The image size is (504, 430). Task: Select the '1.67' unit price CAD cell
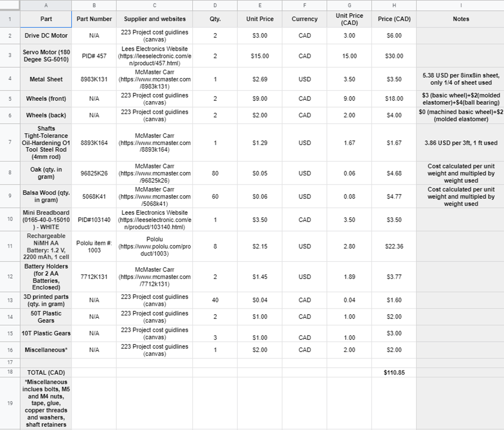pos(349,143)
